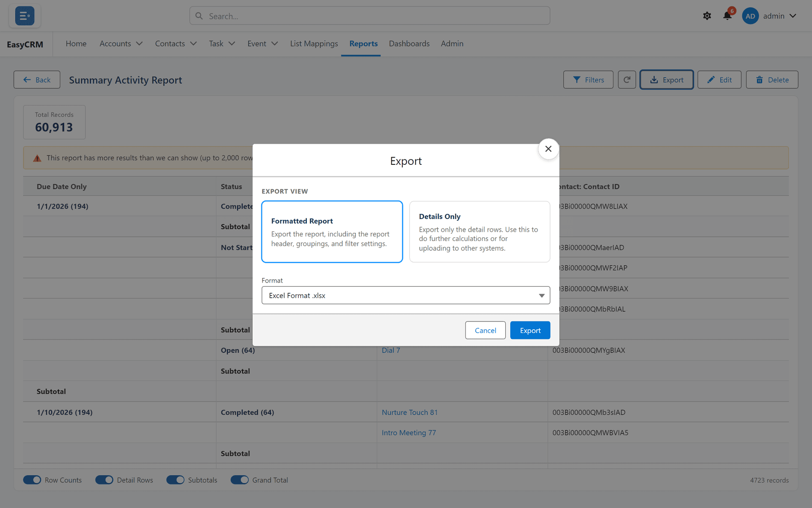This screenshot has height=508, width=812.
Task: Click the Total Records 60,913 card
Action: click(54, 122)
